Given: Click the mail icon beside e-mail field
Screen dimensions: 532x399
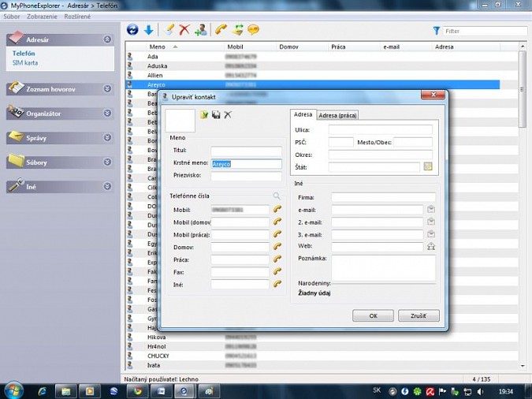Looking at the screenshot, I should pyautogui.click(x=431, y=210).
